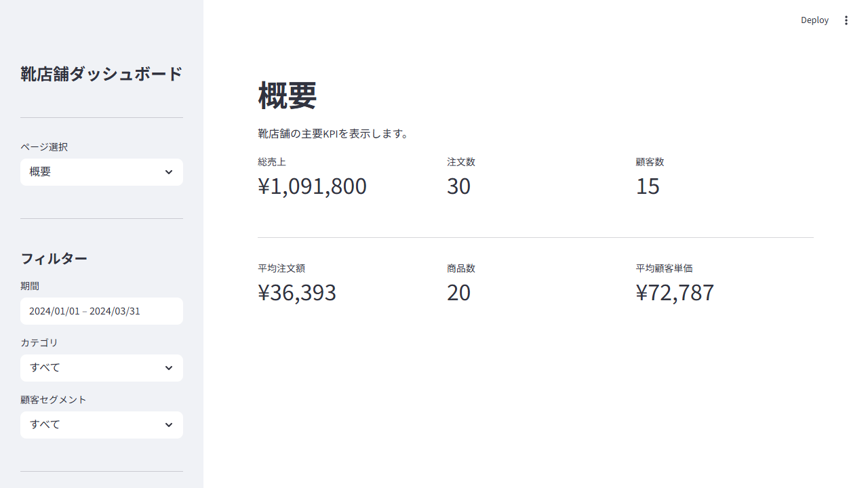Click the 靴店舗ダッシュボード sidebar title

click(102, 75)
